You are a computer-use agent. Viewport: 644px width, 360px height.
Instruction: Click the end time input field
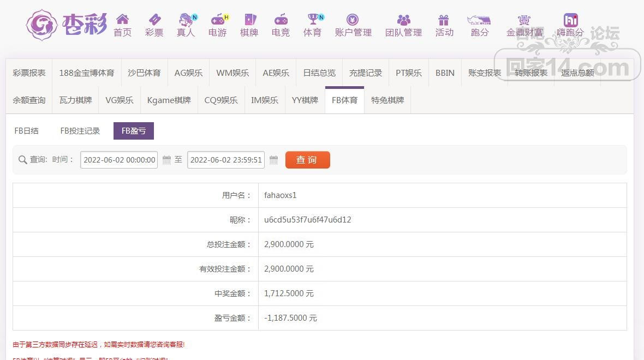click(226, 160)
